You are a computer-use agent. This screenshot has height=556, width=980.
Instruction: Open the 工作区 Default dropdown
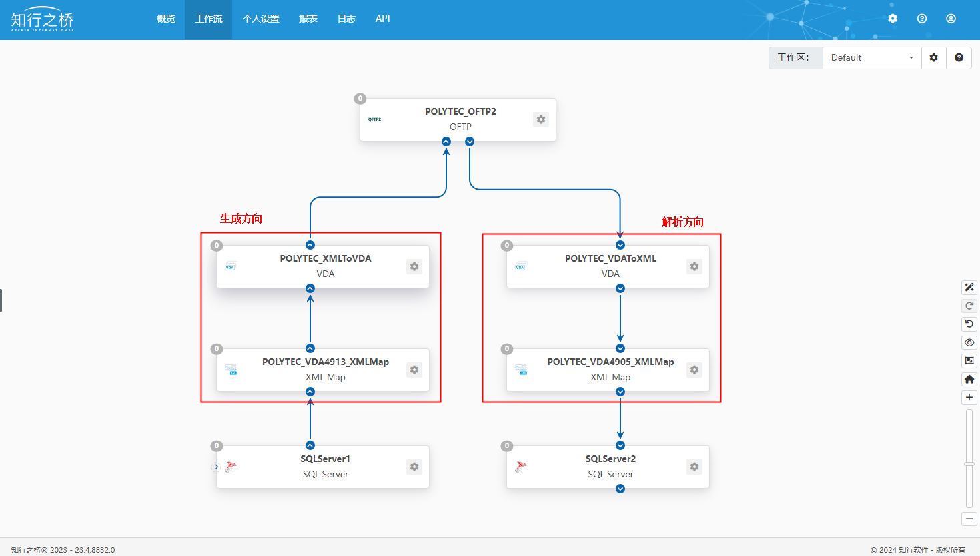(872, 57)
